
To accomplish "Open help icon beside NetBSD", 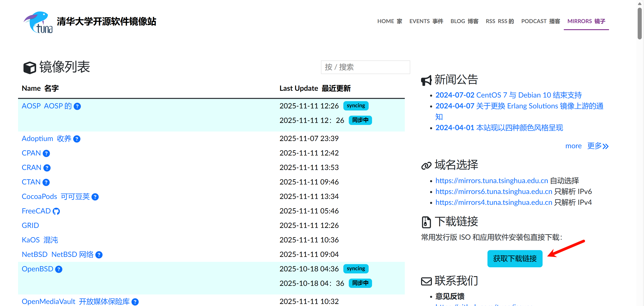I will [99, 255].
